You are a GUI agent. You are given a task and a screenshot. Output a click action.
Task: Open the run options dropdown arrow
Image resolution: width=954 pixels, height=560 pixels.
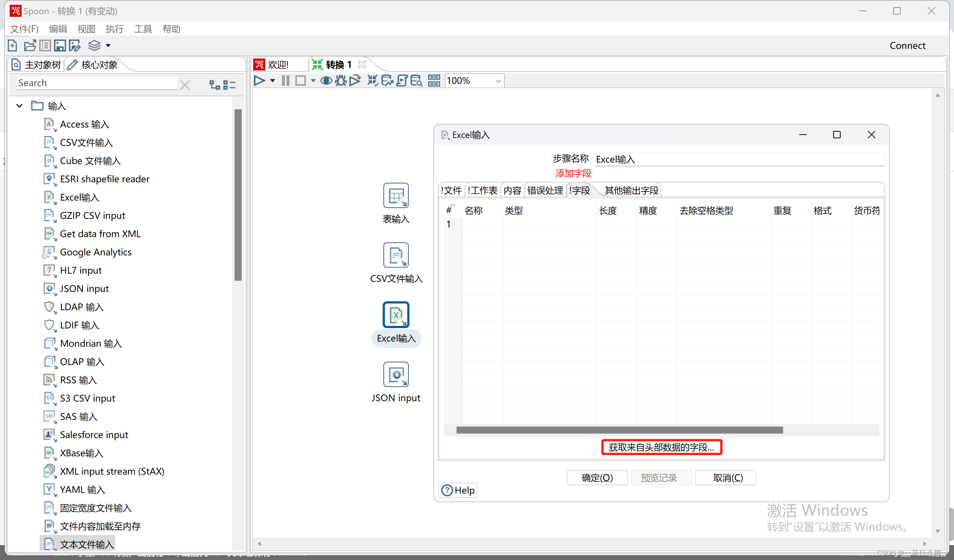pos(273,81)
